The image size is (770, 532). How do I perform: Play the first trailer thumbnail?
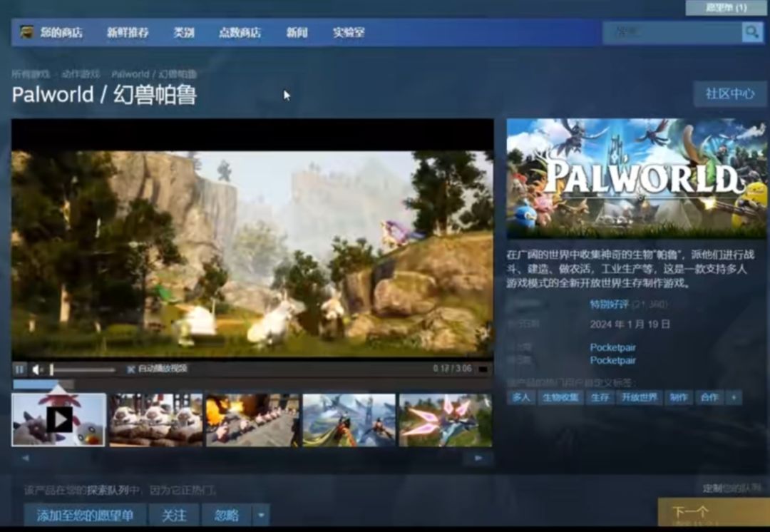pyautogui.click(x=58, y=420)
